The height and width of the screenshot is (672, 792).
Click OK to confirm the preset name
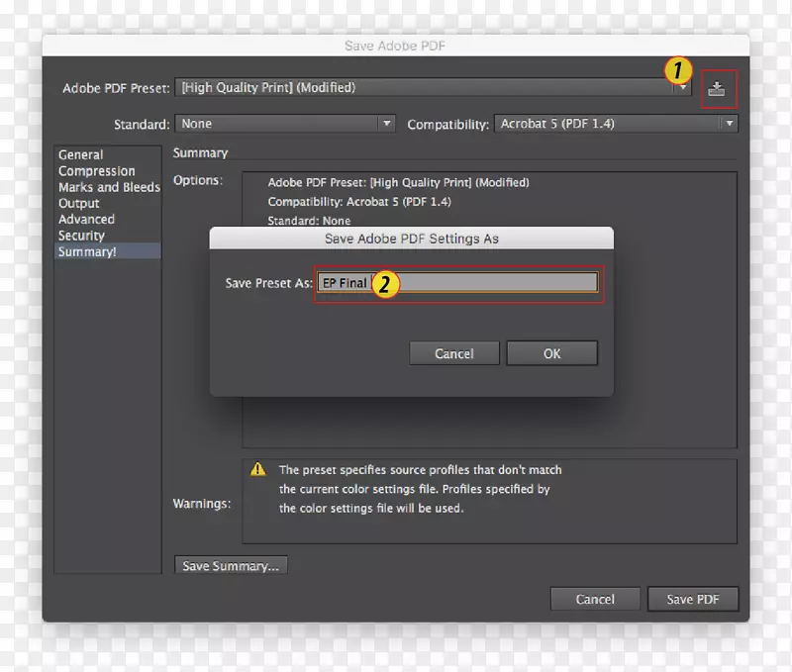pyautogui.click(x=551, y=353)
